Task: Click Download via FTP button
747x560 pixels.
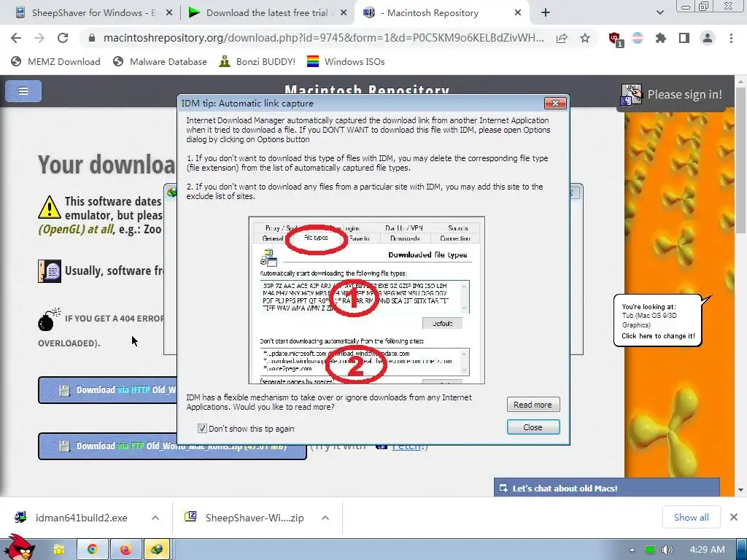Action: click(172, 446)
